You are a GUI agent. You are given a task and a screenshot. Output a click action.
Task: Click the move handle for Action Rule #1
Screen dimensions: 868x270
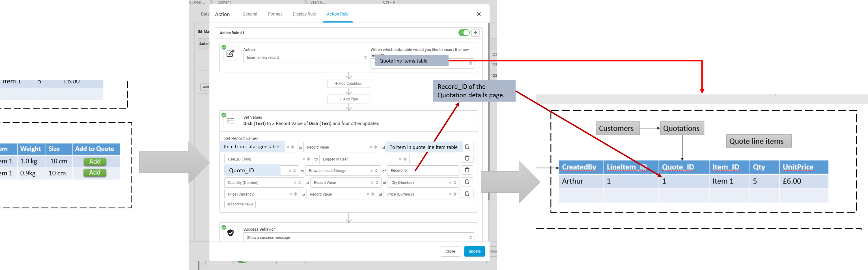click(475, 33)
